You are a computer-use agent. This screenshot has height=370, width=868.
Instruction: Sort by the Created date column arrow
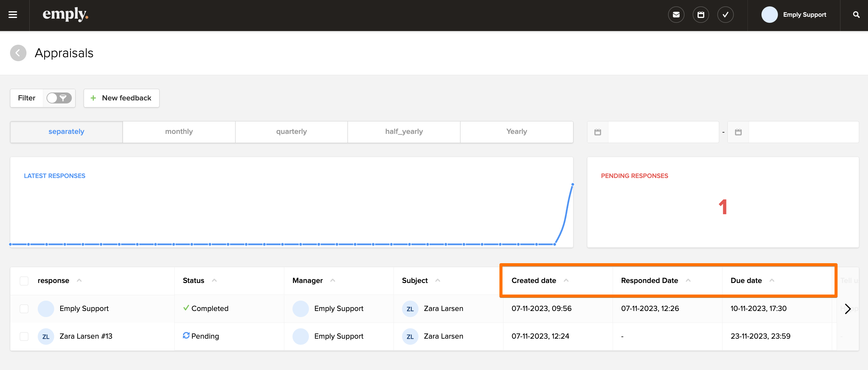(566, 280)
